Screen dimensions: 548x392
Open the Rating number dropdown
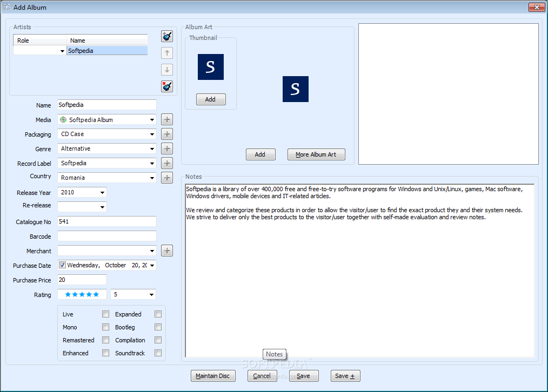click(x=151, y=295)
